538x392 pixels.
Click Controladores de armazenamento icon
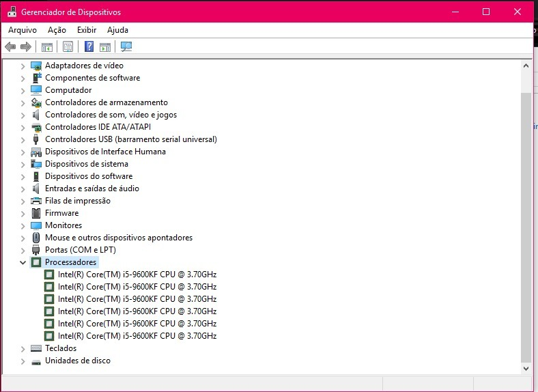(x=36, y=102)
